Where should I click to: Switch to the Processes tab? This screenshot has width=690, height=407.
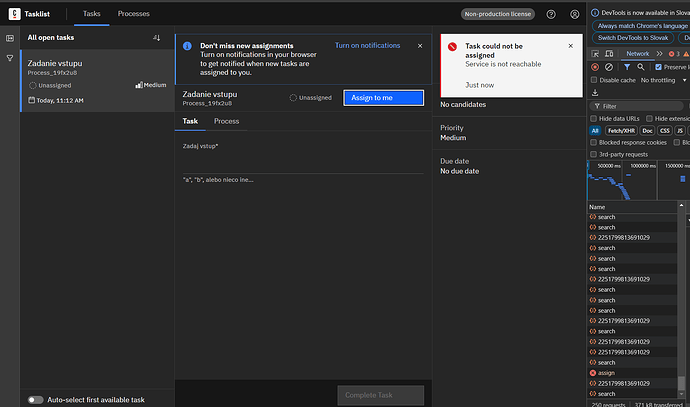[x=133, y=14]
